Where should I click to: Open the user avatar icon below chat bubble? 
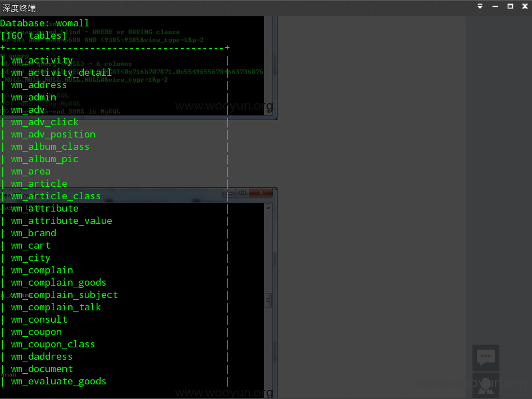[x=486, y=386]
